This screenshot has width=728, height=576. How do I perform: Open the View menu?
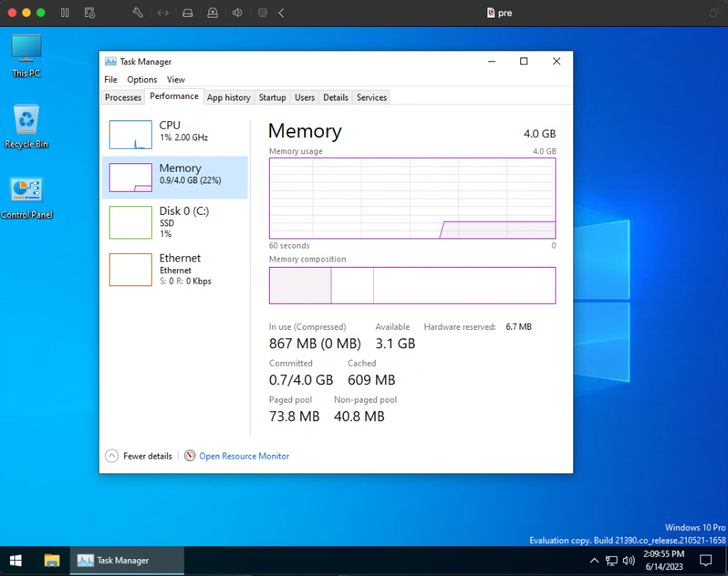(175, 79)
